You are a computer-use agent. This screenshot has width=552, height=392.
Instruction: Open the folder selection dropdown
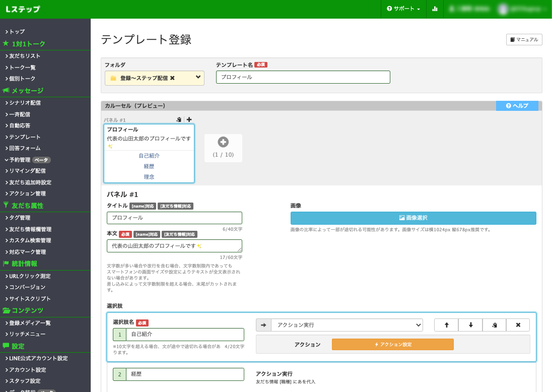coord(198,78)
